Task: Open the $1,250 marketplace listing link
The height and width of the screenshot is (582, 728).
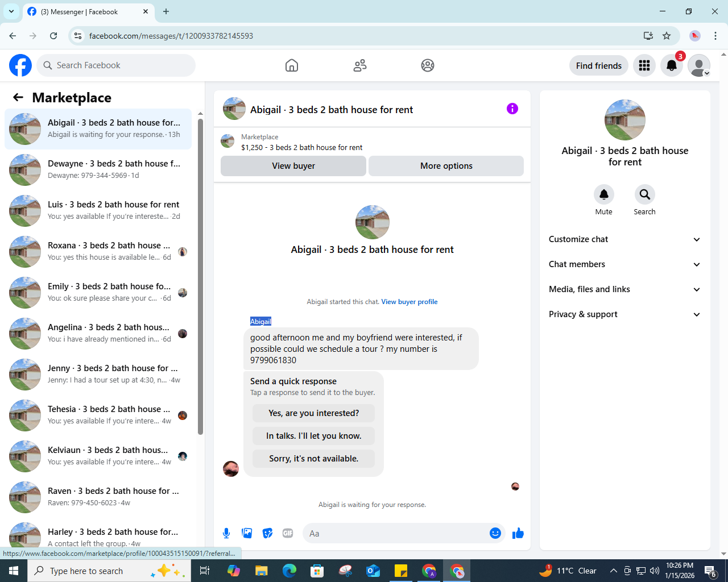Action: (301, 147)
